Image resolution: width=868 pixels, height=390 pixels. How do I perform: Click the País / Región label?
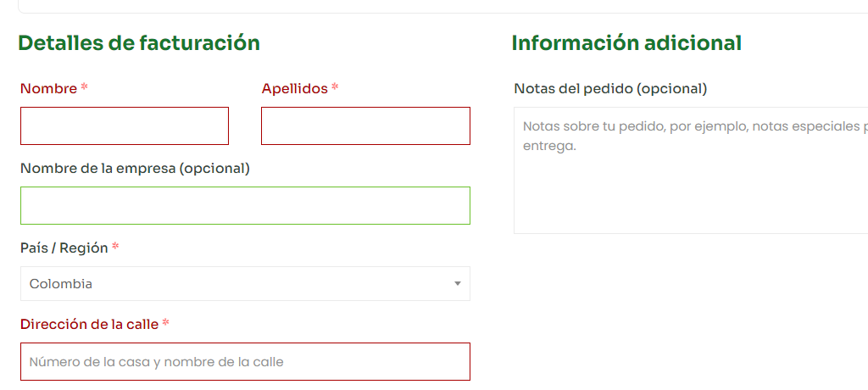64,248
